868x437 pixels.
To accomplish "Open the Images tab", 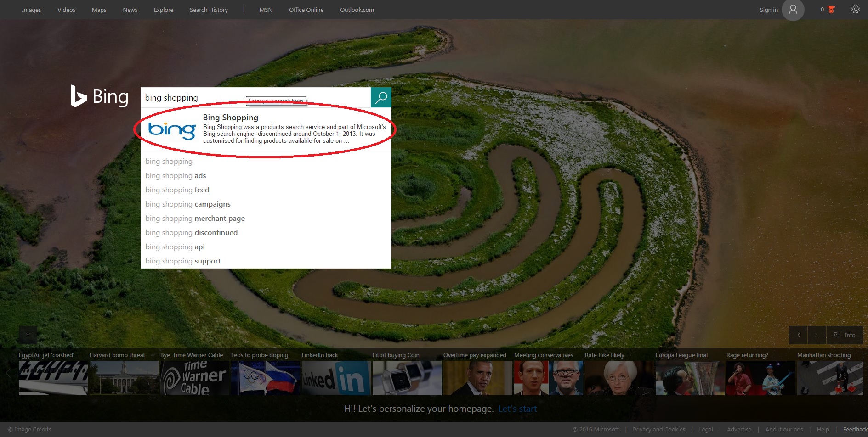I will click(x=31, y=10).
